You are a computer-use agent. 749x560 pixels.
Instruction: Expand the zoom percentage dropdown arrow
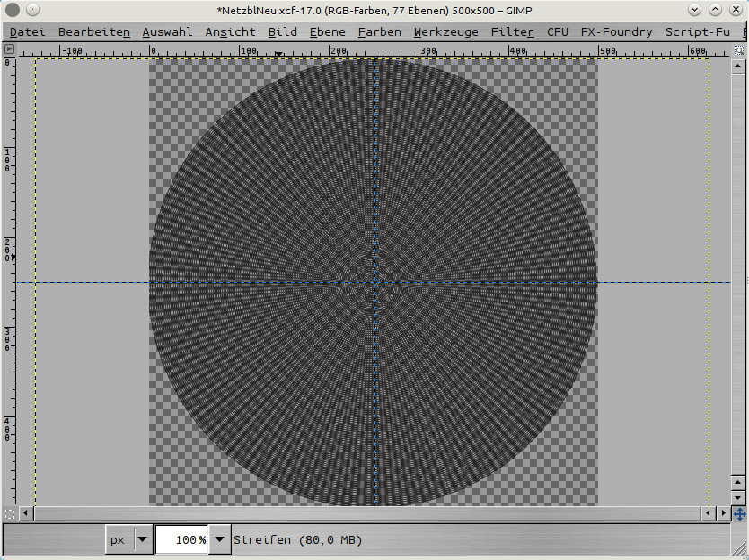tap(219, 539)
